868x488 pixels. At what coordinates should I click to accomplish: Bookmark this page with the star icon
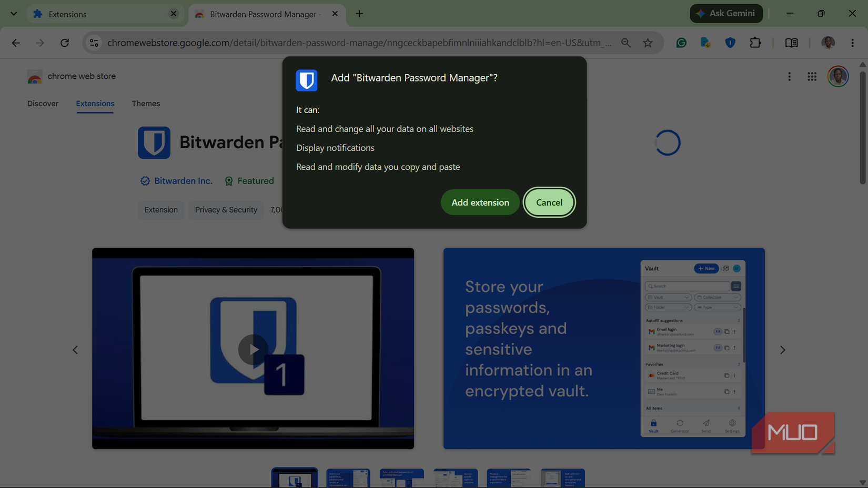[648, 43]
